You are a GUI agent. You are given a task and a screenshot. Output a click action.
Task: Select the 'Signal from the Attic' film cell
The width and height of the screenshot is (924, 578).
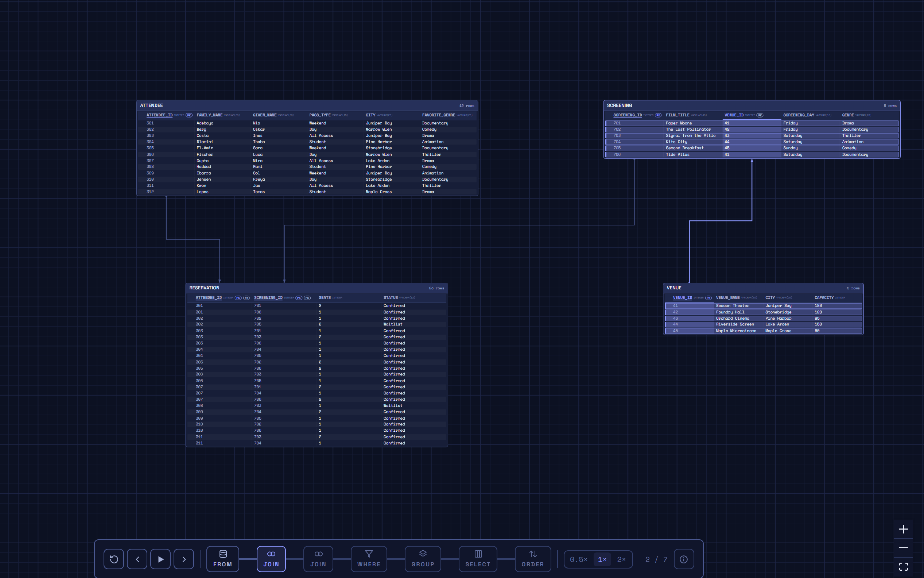[691, 136]
